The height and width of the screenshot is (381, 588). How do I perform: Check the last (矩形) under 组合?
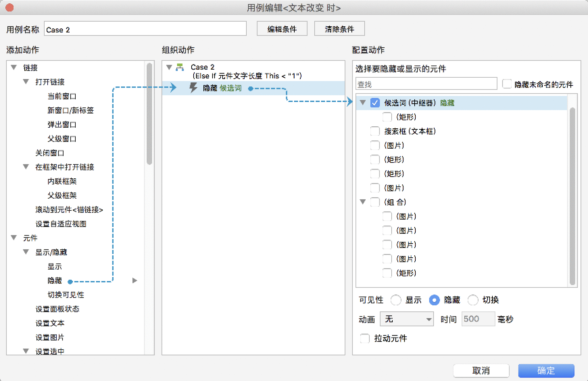(x=387, y=273)
